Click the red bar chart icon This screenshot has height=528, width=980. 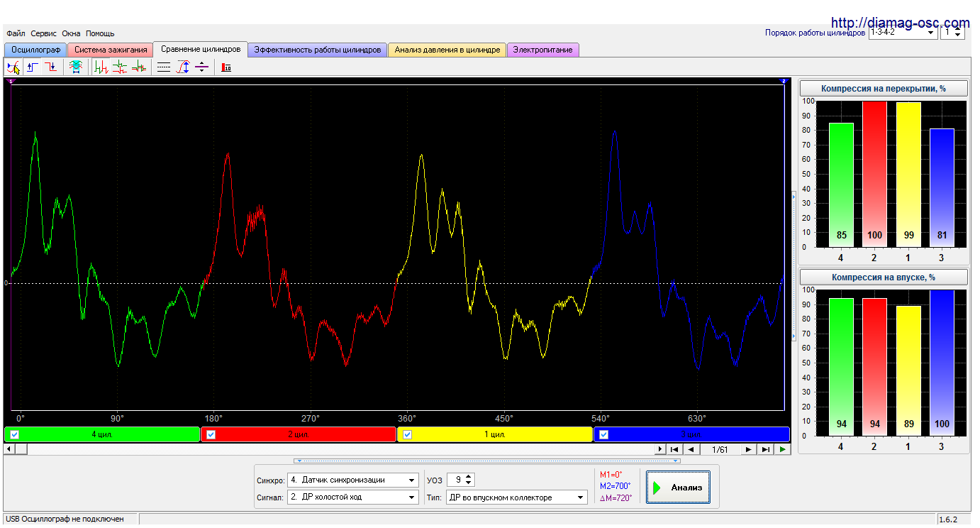226,67
